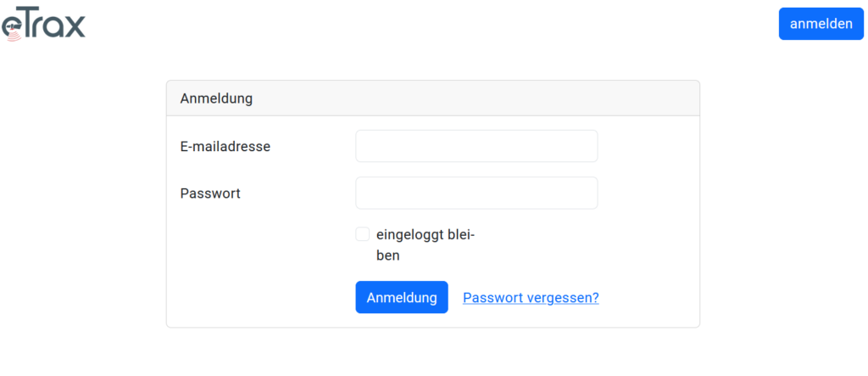The width and height of the screenshot is (868, 376).
Task: Focus the Passwort input field
Action: point(476,193)
